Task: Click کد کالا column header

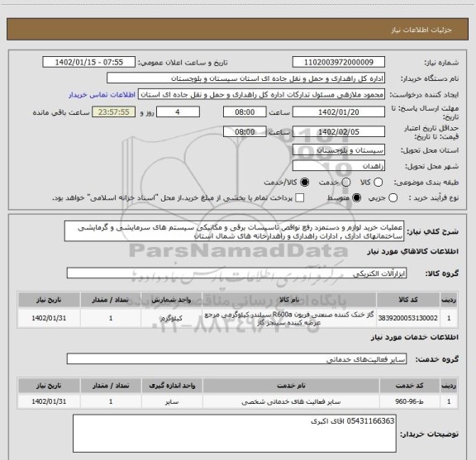Action: click(408, 300)
